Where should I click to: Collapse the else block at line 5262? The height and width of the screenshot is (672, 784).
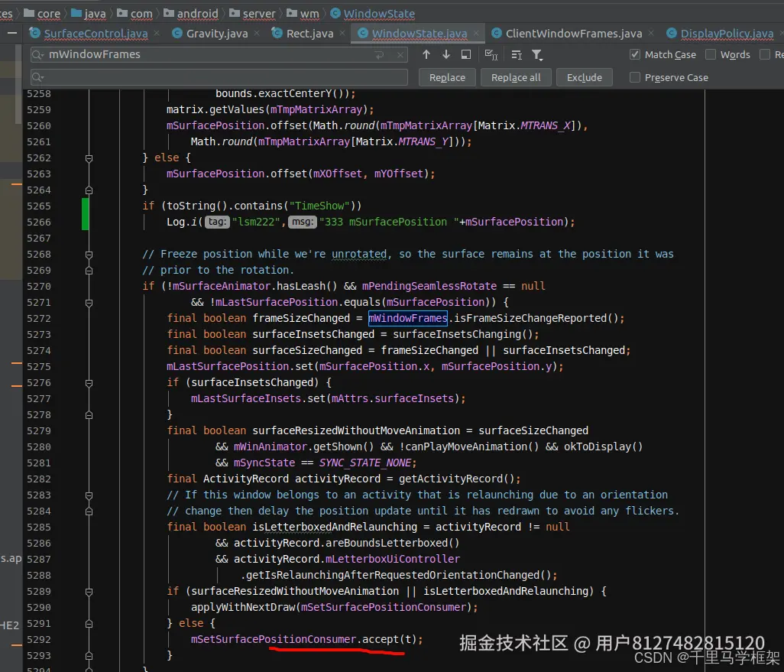(89, 157)
